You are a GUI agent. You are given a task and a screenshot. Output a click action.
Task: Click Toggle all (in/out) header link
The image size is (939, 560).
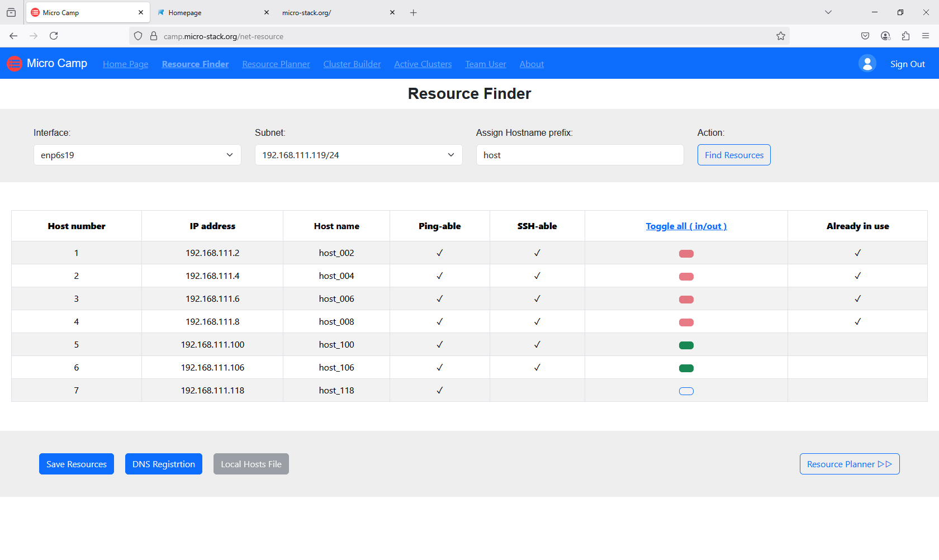click(x=686, y=226)
